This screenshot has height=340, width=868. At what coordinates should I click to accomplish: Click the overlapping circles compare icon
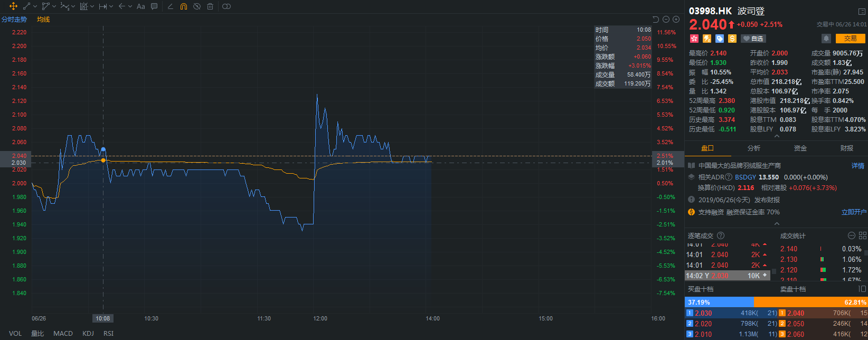(226, 6)
